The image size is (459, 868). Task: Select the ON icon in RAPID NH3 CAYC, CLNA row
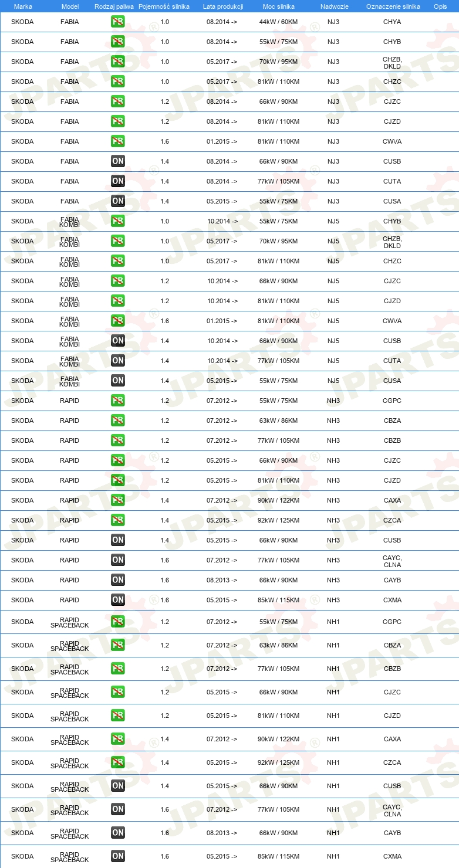click(118, 560)
